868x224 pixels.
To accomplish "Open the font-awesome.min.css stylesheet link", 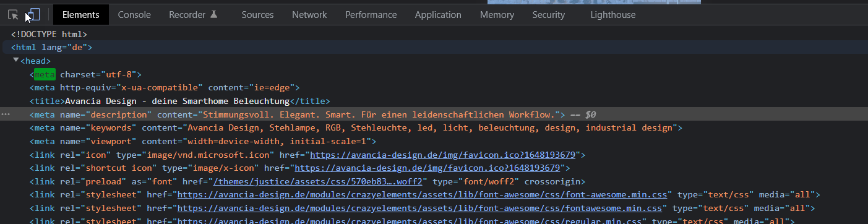I will [423, 195].
